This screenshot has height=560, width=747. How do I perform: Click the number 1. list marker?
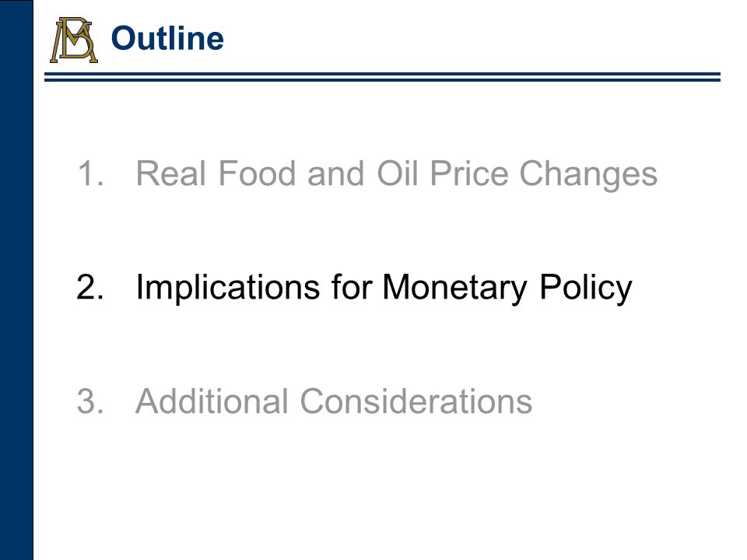tap(90, 173)
